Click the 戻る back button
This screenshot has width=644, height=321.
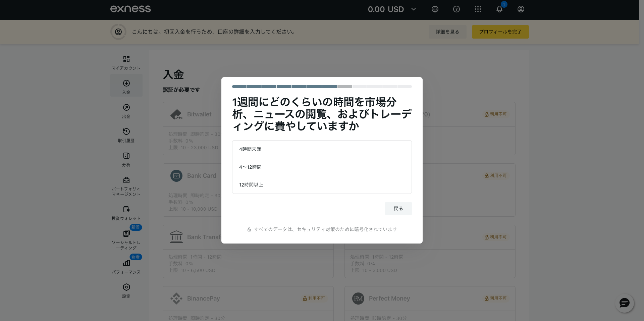[398, 209]
